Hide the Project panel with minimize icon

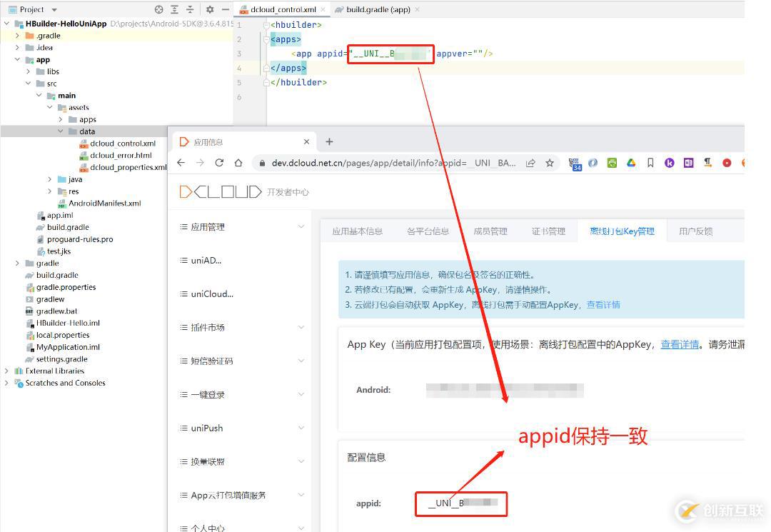pos(225,9)
